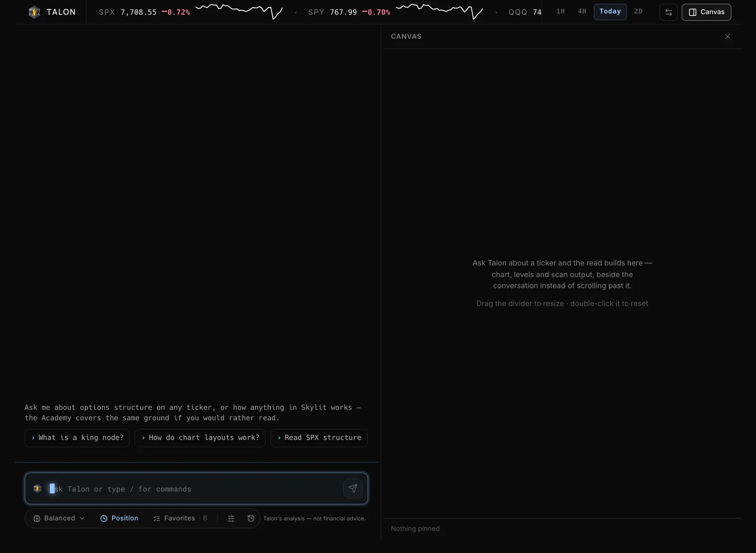Click the SPY −0.70% change value
The width and height of the screenshot is (756, 553).
376,12
